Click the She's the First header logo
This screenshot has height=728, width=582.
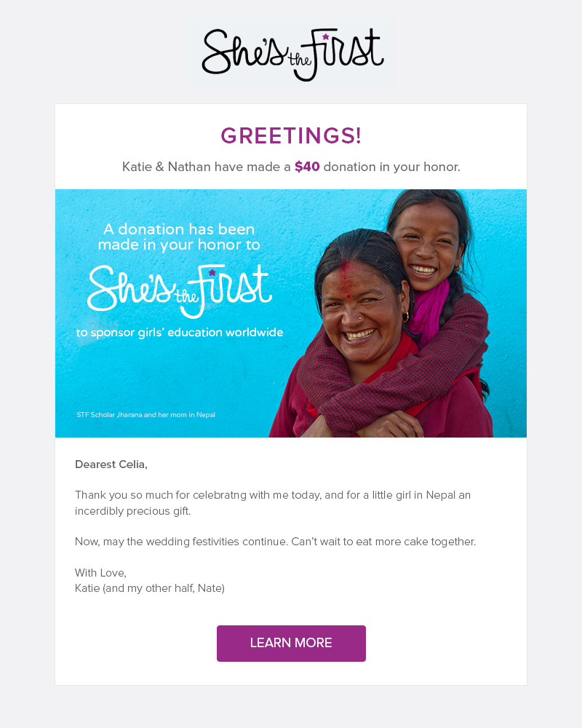291,55
